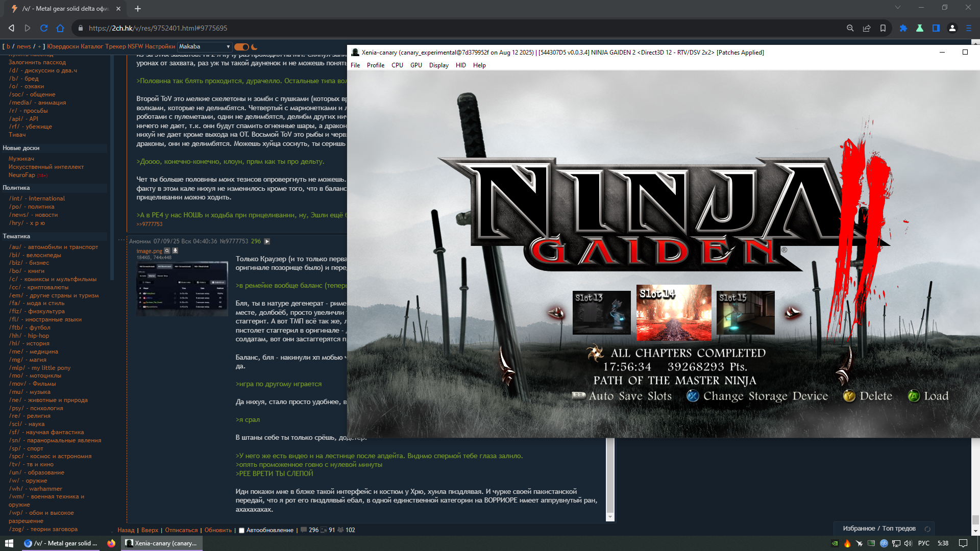The height and width of the screenshot is (551, 980).
Task: Bookmark this page using the bookmark icon
Action: [x=883, y=28]
